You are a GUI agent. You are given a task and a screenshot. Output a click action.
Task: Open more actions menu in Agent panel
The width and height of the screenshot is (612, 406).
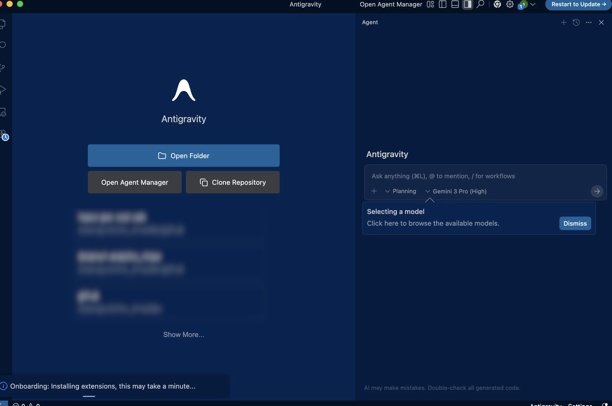(x=589, y=22)
